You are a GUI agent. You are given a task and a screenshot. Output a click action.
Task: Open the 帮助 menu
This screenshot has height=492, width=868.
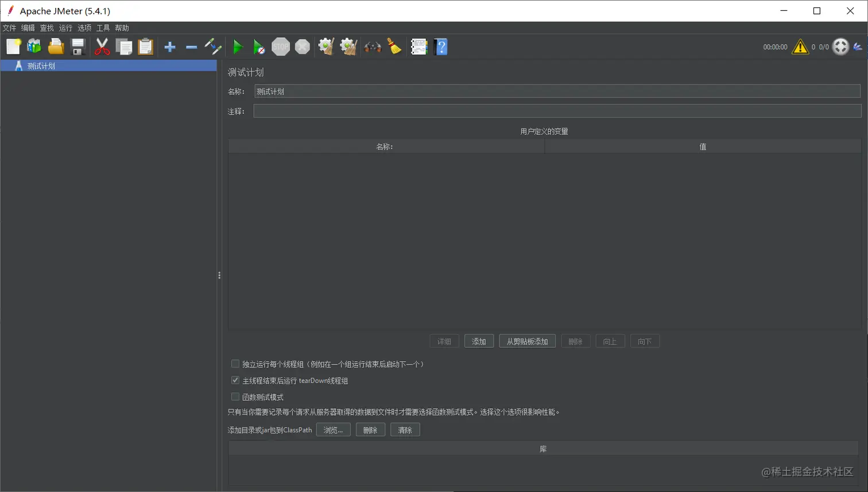click(122, 28)
